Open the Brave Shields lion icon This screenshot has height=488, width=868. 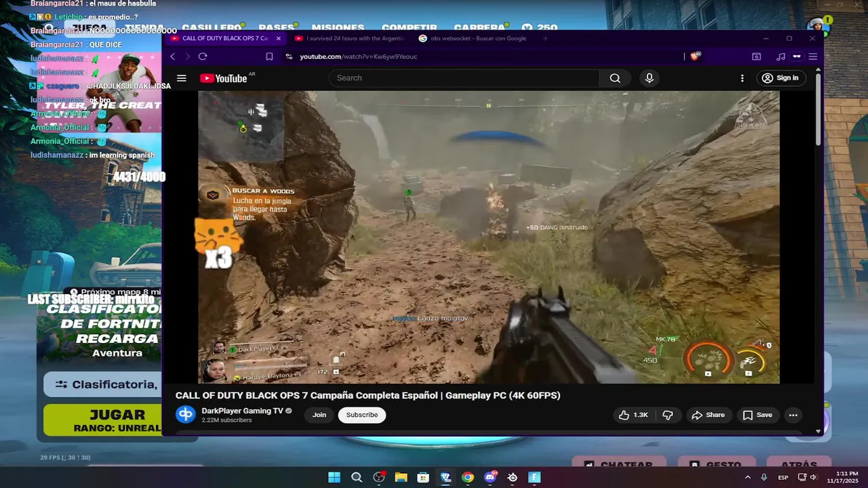point(694,56)
